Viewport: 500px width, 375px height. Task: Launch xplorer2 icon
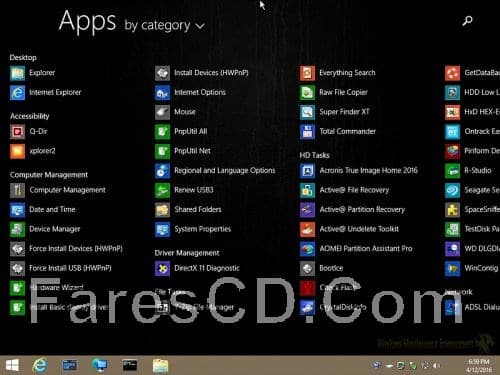(x=17, y=151)
